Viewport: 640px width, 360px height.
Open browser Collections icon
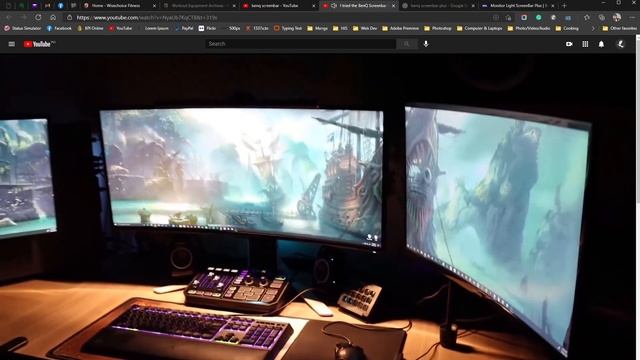[602, 18]
